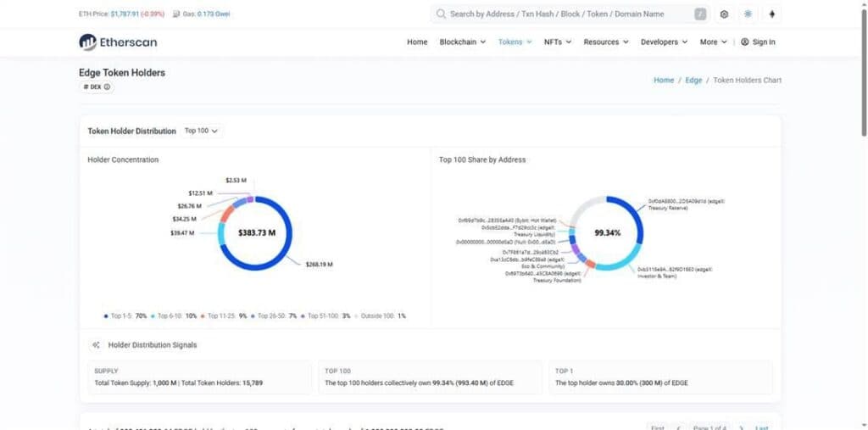Expand the More menu
Viewport: 868px width, 430px height.
tap(714, 42)
